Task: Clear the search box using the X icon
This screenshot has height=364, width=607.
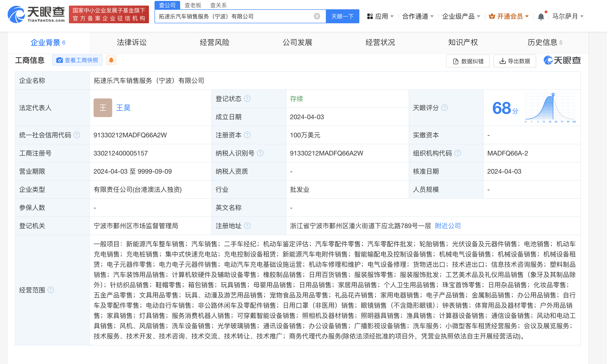Action: coord(317,16)
